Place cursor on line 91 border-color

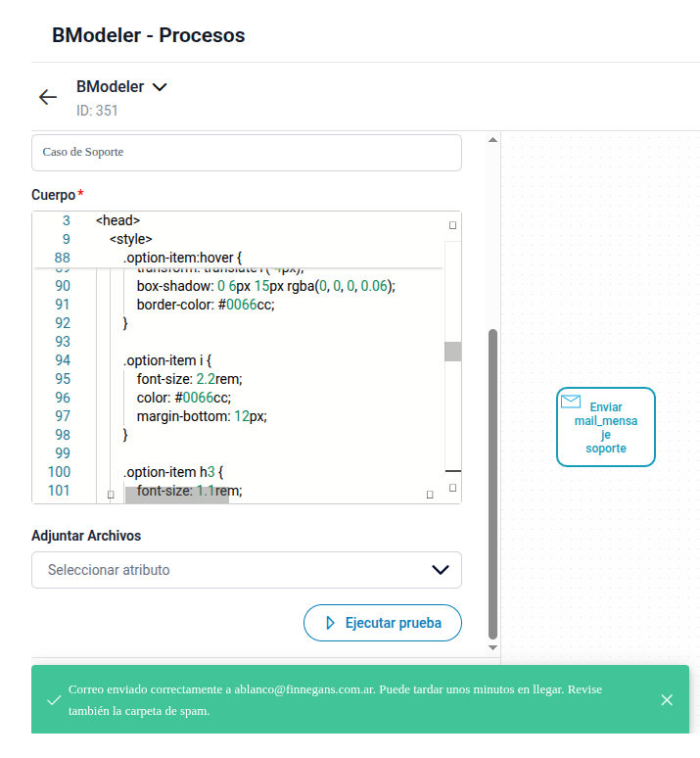206,305
